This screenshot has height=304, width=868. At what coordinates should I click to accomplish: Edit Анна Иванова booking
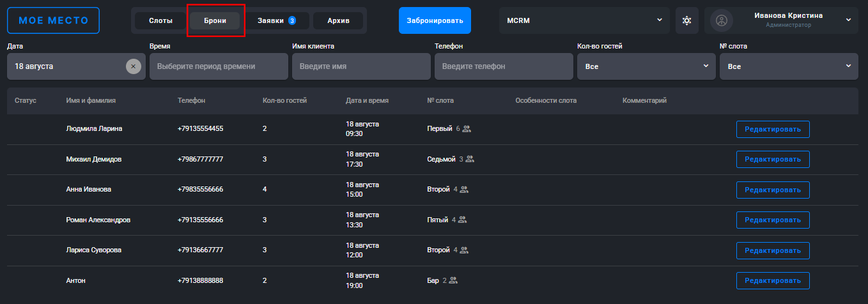(x=773, y=190)
